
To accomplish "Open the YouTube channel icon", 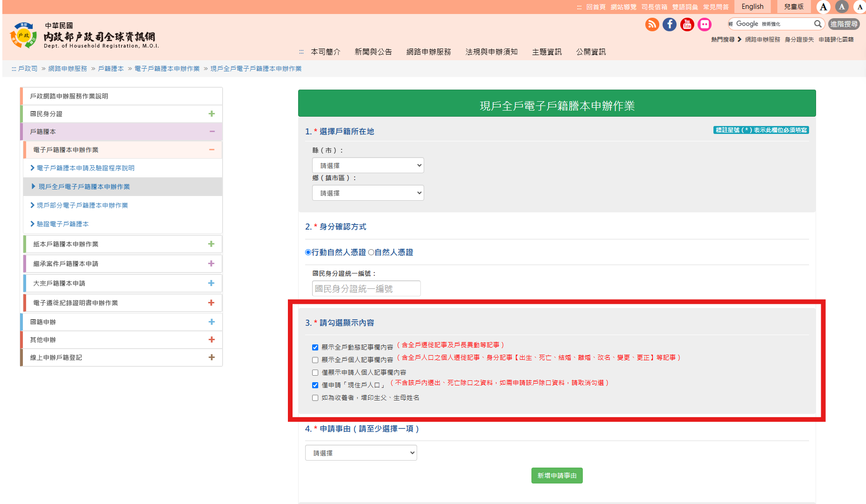I will click(x=687, y=24).
